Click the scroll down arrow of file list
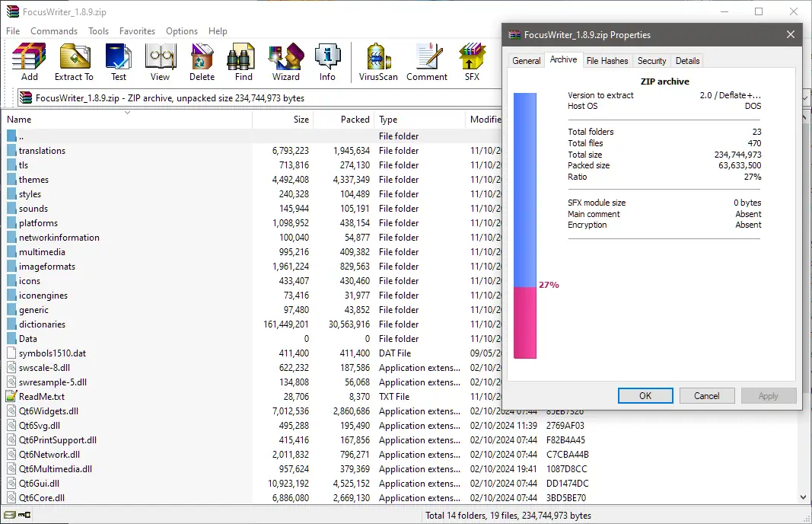The width and height of the screenshot is (812, 524). pos(803,497)
